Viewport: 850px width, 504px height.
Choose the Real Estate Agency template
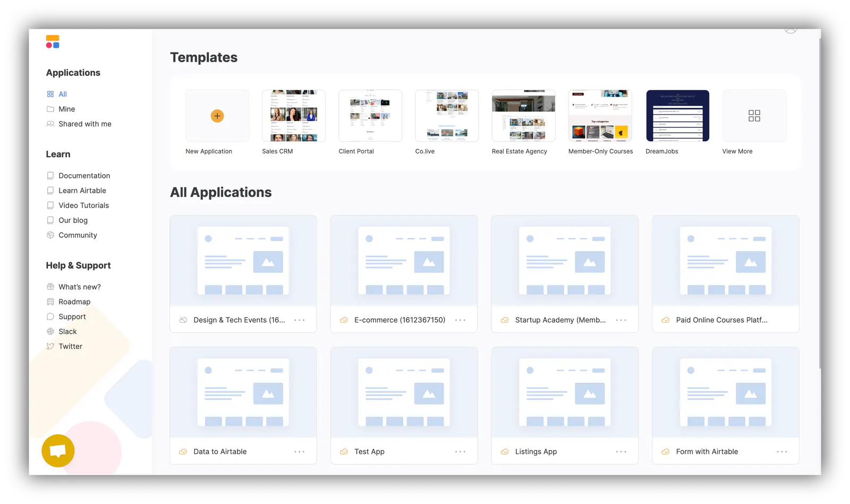(523, 116)
